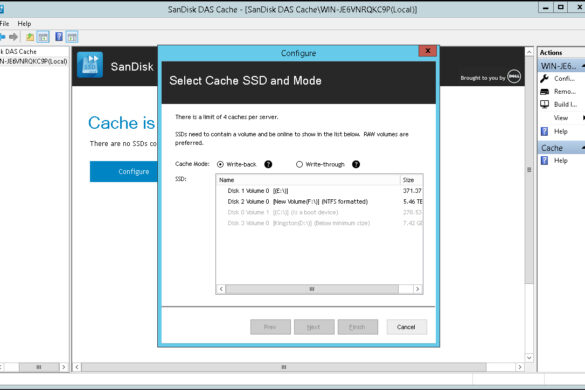
Task: Click the Forward arrow toolbar icon
Action: 13,37
